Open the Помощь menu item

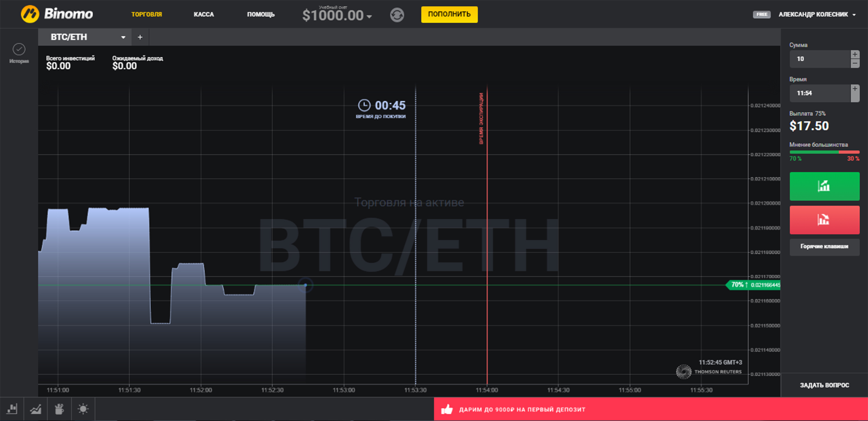pos(261,15)
